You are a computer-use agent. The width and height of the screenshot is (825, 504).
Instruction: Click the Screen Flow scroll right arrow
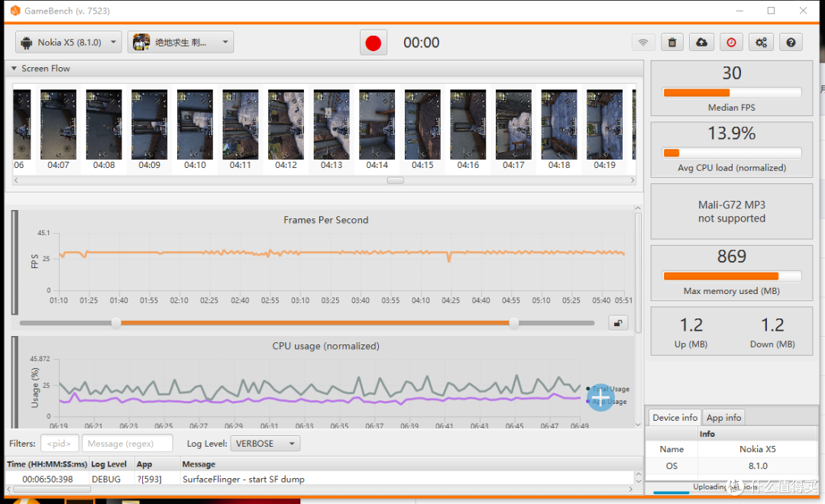[x=632, y=180]
